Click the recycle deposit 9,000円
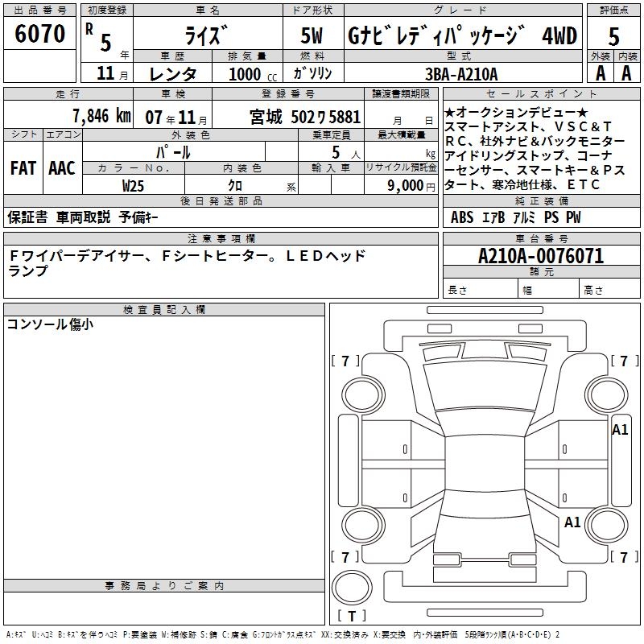The height and width of the screenshot is (644, 644). tap(411, 186)
